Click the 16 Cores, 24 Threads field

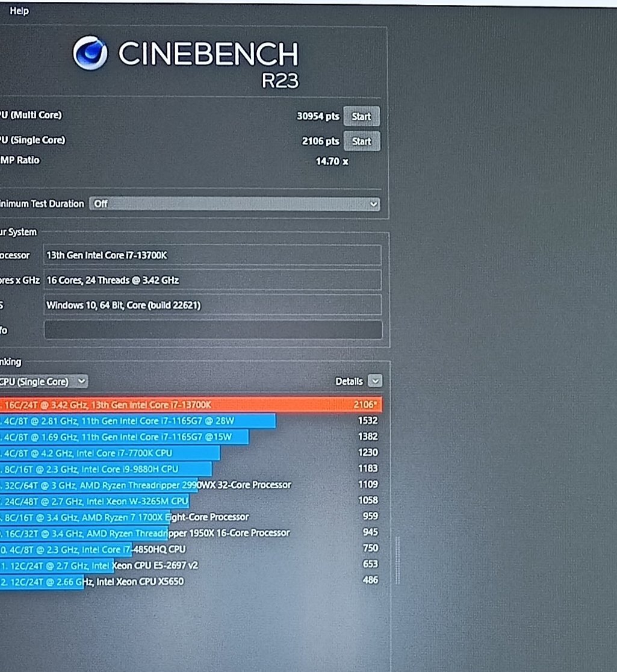coord(212,280)
